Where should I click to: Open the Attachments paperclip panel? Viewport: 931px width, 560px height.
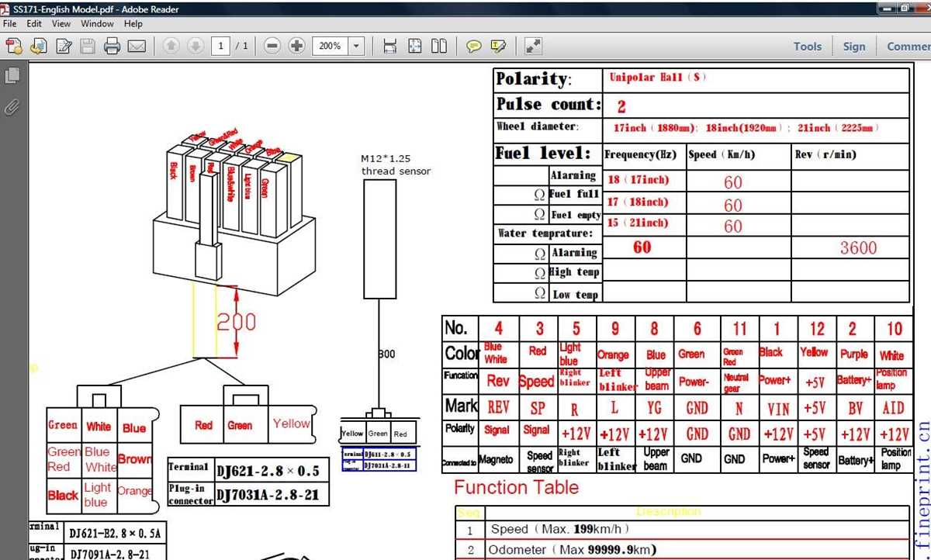(x=12, y=107)
